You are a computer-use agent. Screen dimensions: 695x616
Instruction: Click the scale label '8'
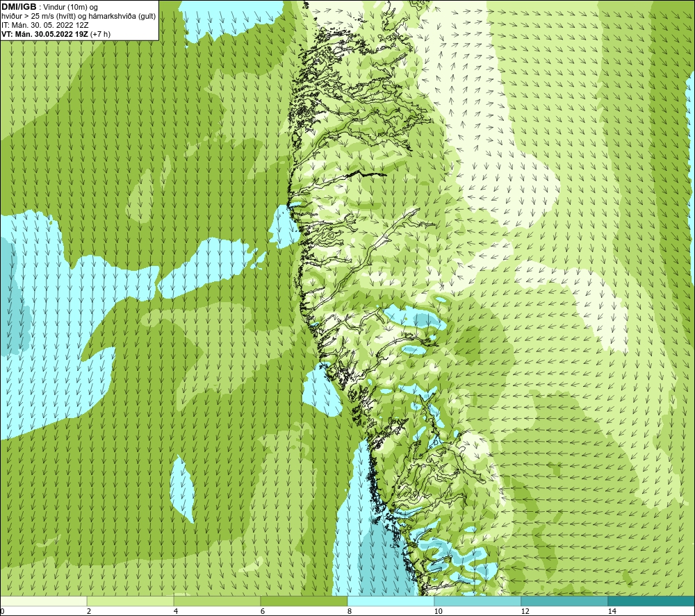point(350,611)
